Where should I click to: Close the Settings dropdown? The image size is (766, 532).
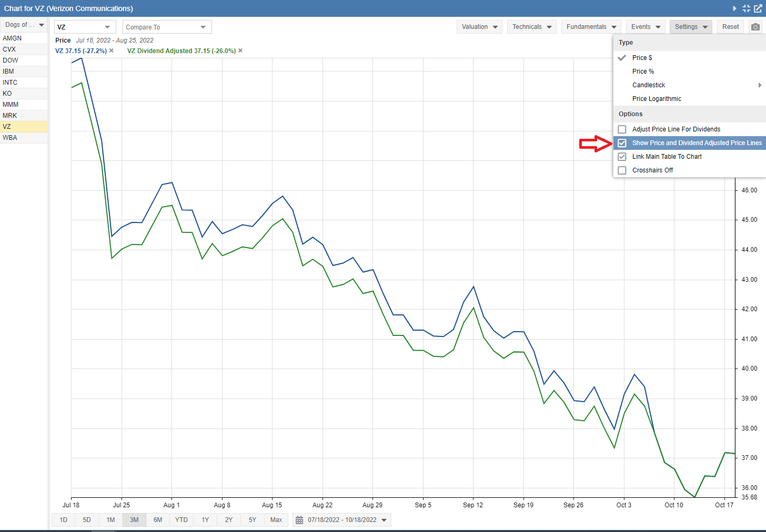coord(691,27)
